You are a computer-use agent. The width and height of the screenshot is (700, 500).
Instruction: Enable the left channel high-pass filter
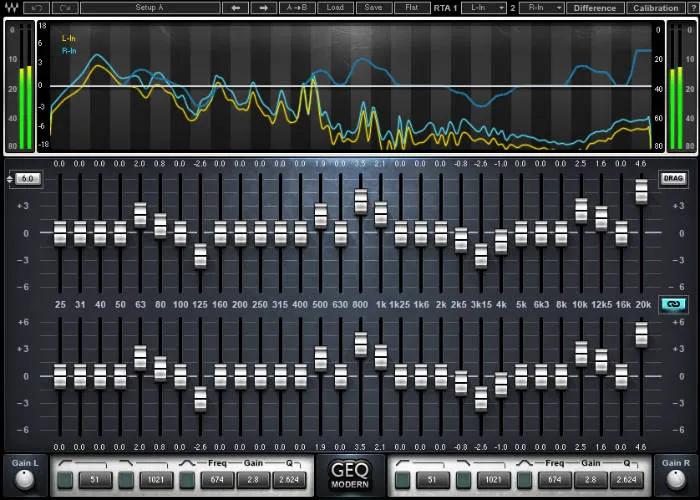[x=65, y=480]
